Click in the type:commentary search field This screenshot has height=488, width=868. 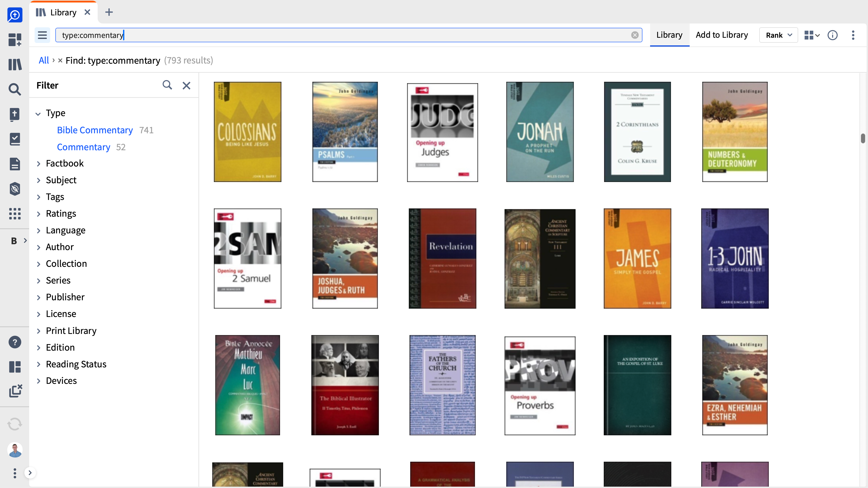(x=348, y=35)
